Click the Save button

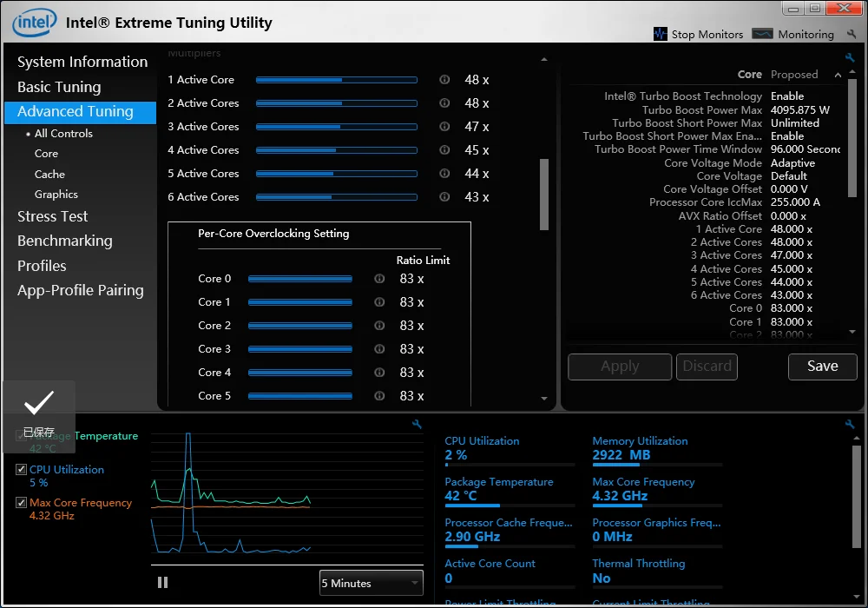[822, 367]
